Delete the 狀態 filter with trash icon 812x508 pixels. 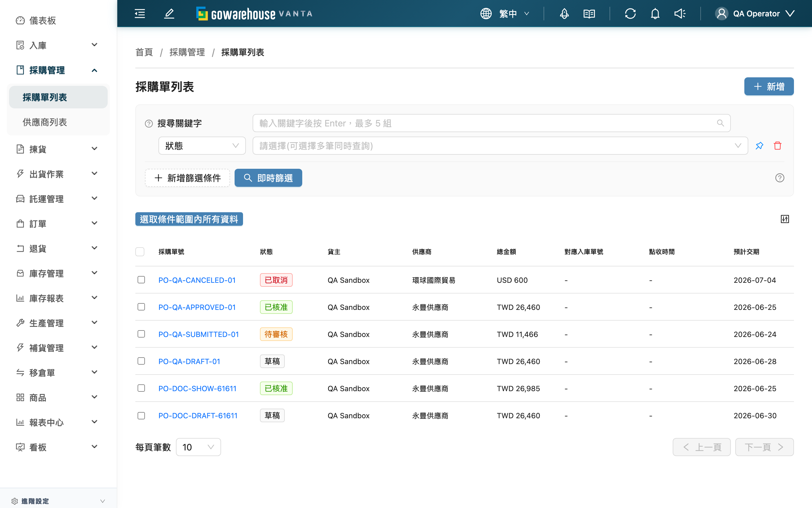tap(777, 145)
